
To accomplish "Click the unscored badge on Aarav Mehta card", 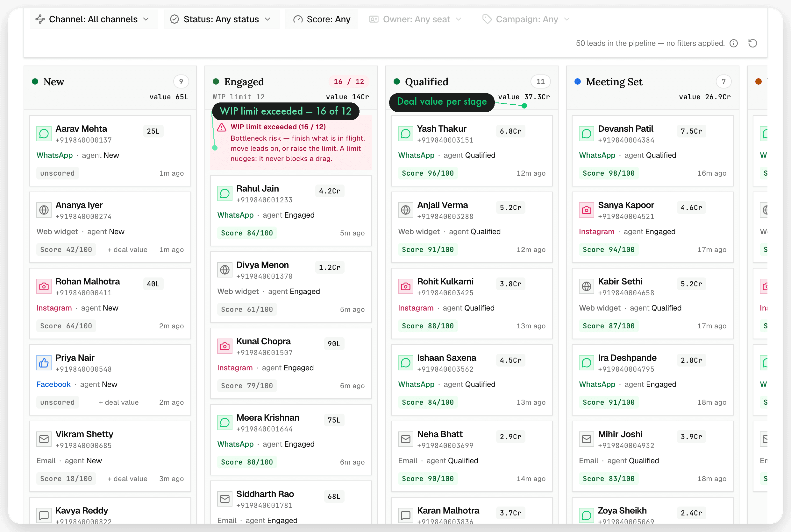I will 57,173.
